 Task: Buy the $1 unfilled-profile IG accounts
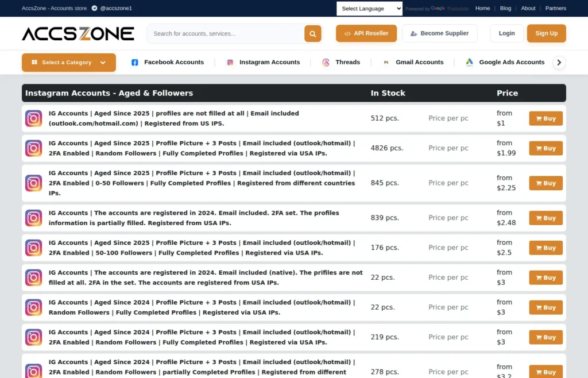[x=546, y=118]
